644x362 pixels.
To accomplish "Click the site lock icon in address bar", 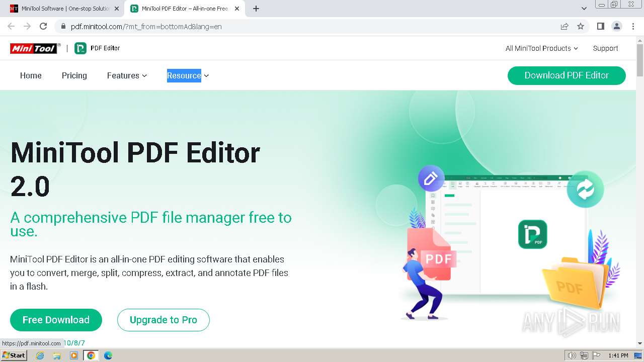I will 63,27.
